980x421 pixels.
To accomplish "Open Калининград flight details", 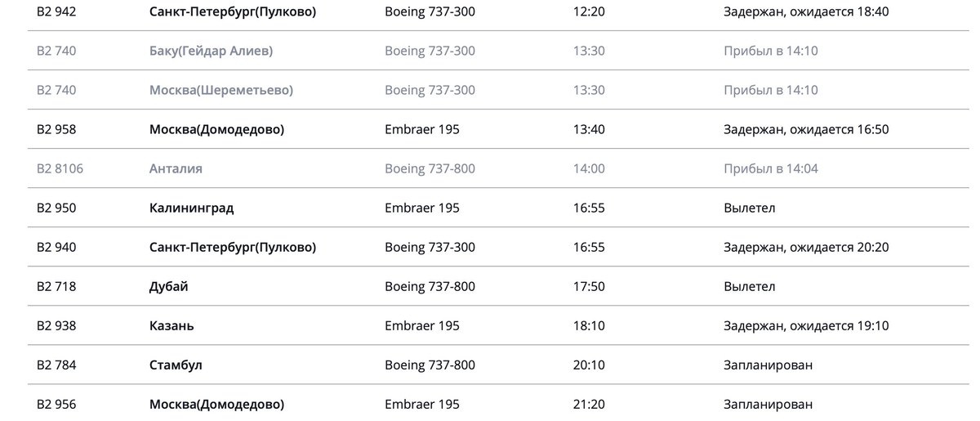I will point(498,208).
